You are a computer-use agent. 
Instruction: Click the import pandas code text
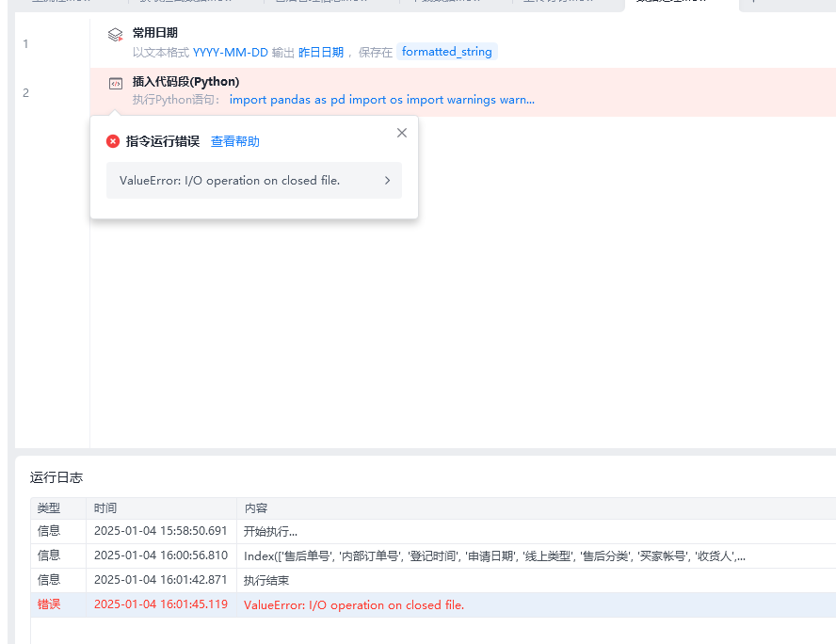pyautogui.click(x=381, y=100)
